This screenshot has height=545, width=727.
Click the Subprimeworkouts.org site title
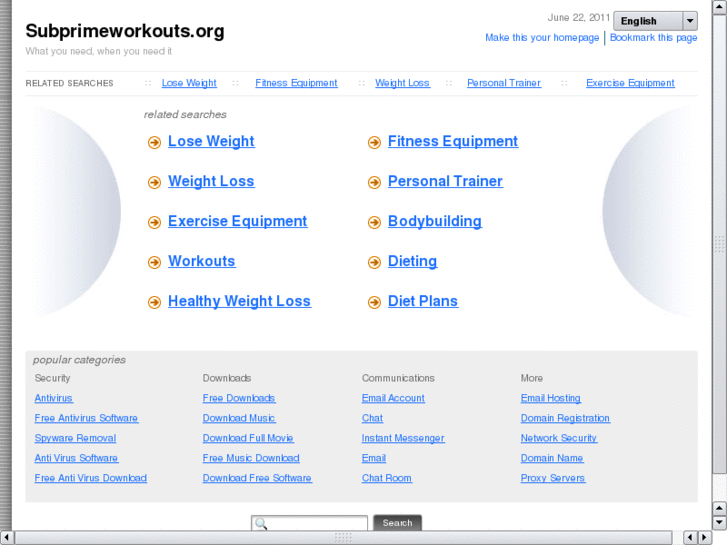click(x=125, y=31)
